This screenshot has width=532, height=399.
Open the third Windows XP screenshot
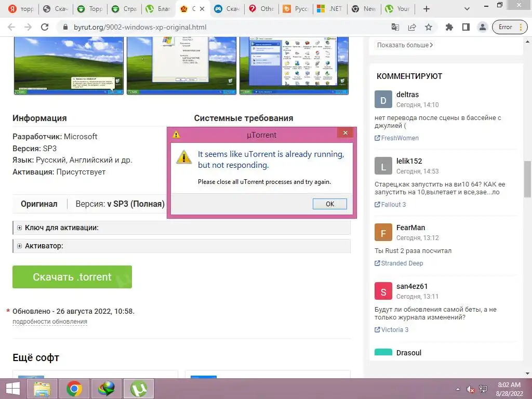click(294, 65)
